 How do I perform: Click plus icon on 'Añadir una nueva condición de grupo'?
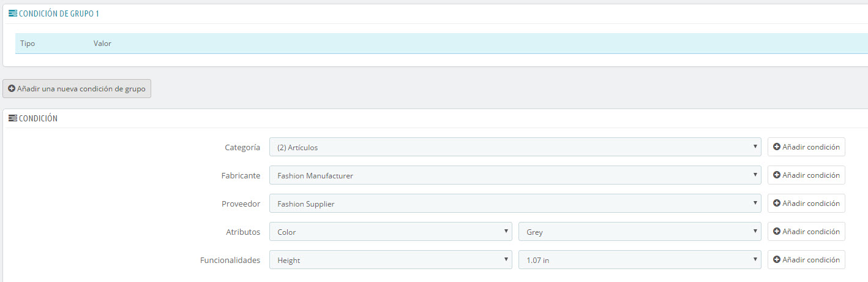[x=12, y=88]
